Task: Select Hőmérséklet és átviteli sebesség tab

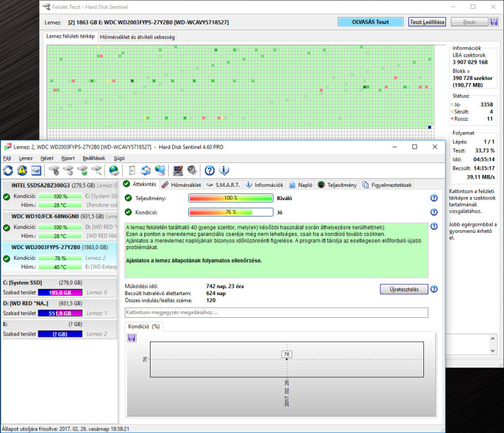Action: click(x=137, y=37)
